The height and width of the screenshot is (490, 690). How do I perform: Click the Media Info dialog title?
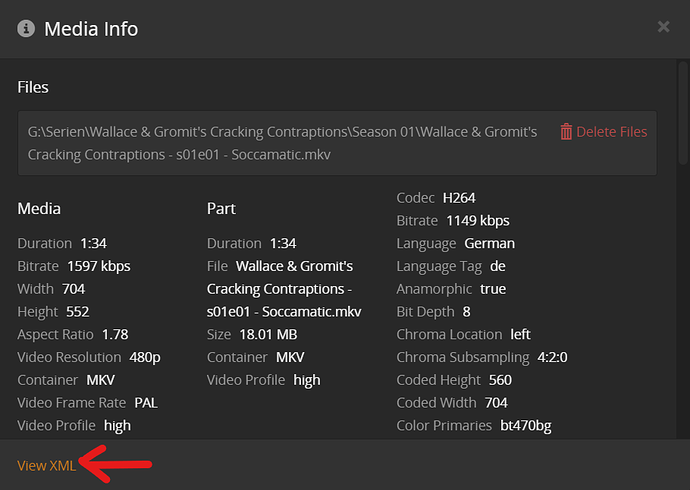coord(91,28)
